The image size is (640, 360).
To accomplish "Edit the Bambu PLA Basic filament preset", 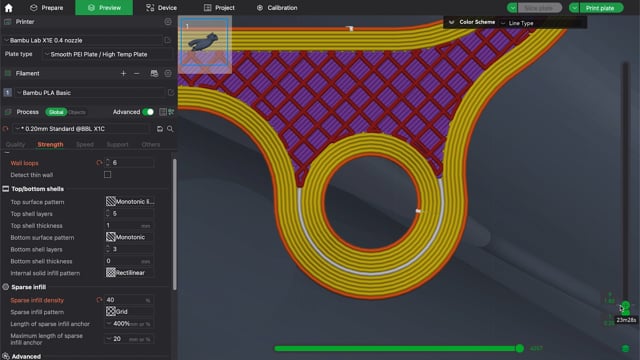I will (171, 93).
